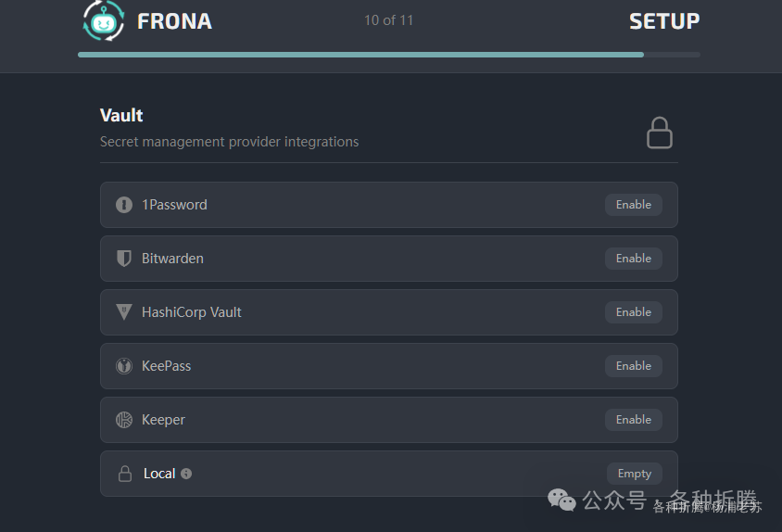Click the FRONA brand title
This screenshot has width=782, height=532.
point(174,21)
